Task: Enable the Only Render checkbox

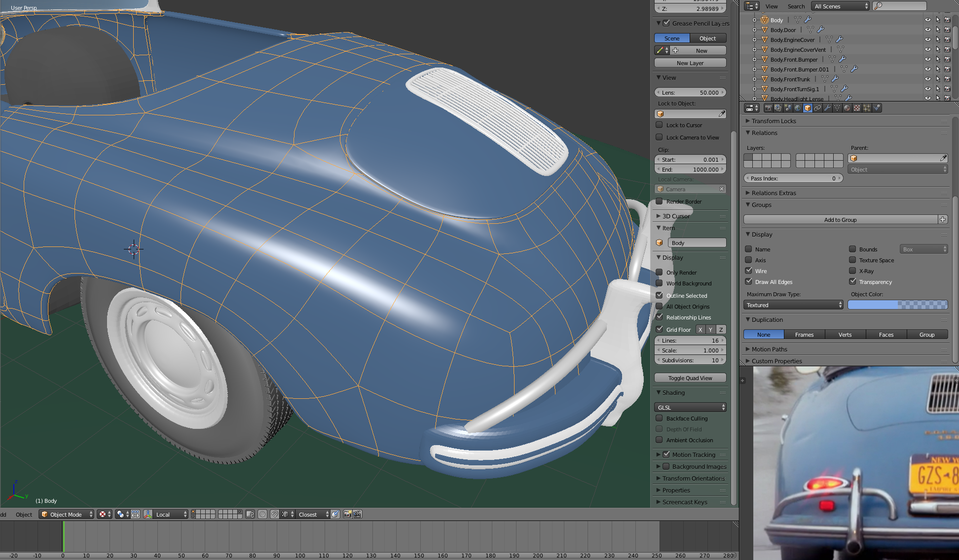Action: coord(660,272)
